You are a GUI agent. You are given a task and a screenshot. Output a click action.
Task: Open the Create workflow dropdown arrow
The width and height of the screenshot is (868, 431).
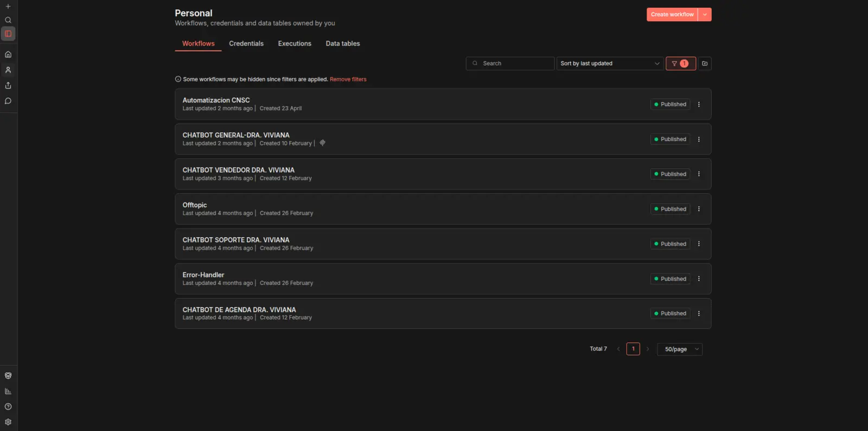[705, 15]
